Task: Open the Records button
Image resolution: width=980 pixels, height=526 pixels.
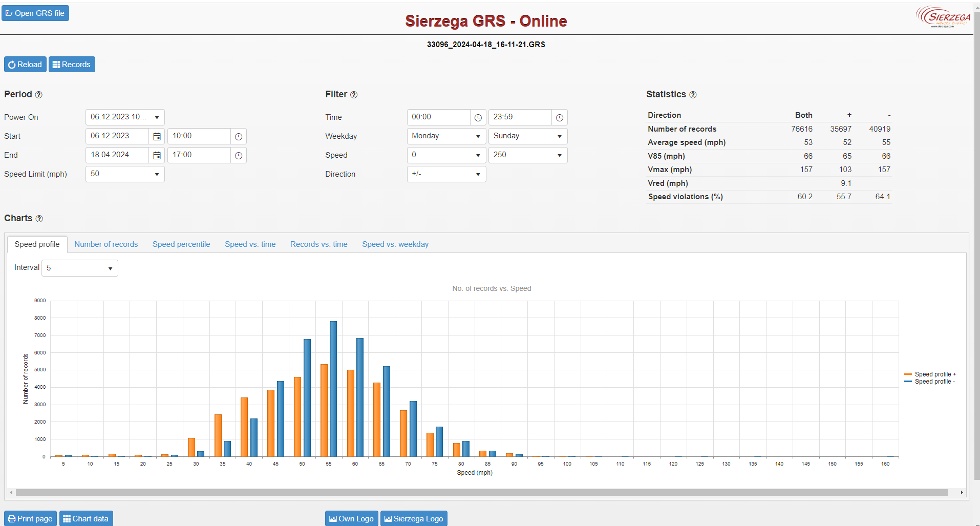Action: click(x=72, y=65)
